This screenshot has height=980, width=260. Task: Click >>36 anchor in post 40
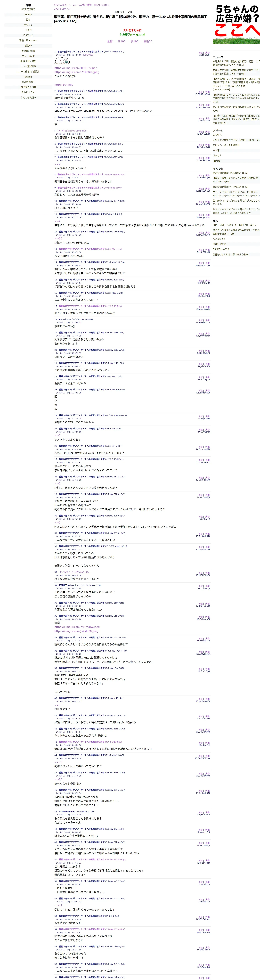[x=58, y=705]
